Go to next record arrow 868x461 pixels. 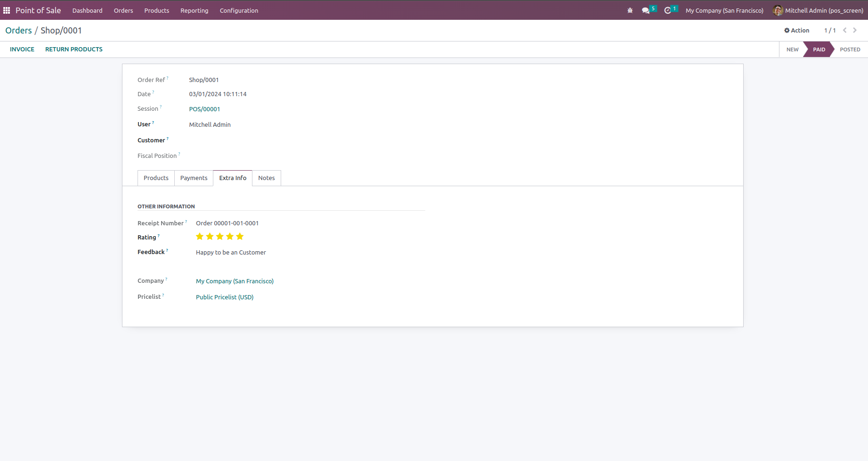[x=855, y=30]
